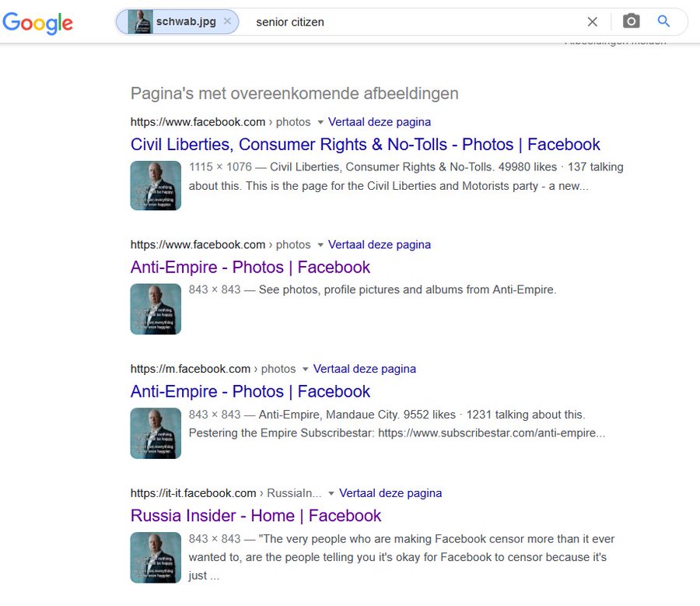700x606 pixels.
Task: Open Anti-Empire result from www.facebook.com
Action: click(x=250, y=267)
